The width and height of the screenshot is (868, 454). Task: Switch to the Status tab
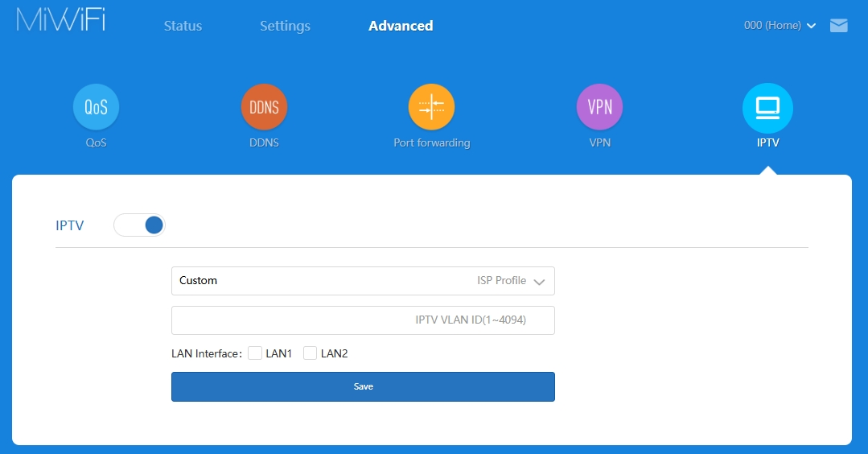[183, 27]
